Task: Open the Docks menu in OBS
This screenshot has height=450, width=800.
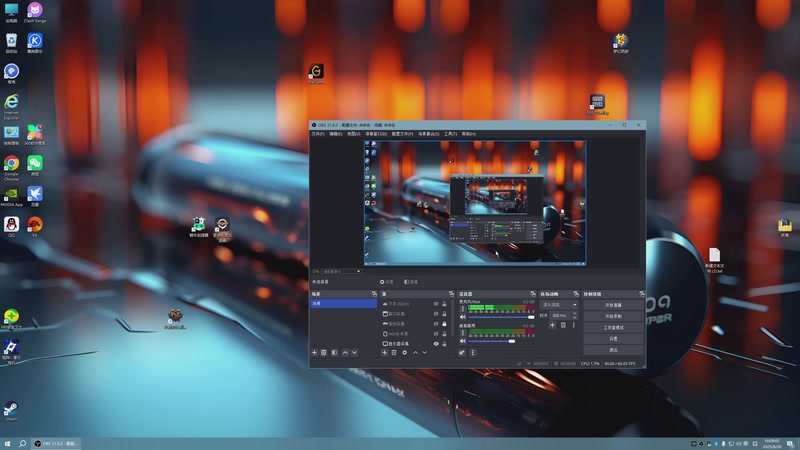Action: click(376, 134)
